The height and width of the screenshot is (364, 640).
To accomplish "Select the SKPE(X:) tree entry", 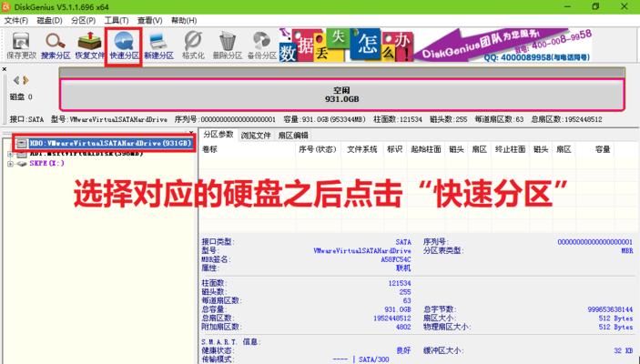I will [x=47, y=163].
